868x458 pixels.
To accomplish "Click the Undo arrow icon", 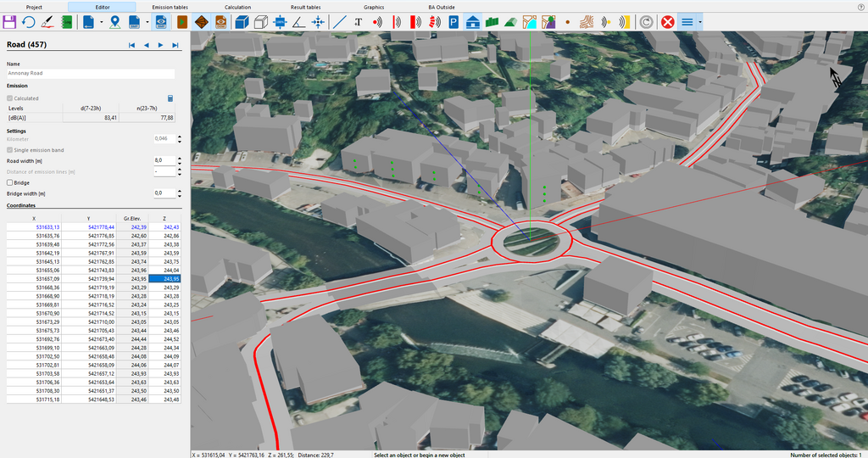I will pos(28,21).
